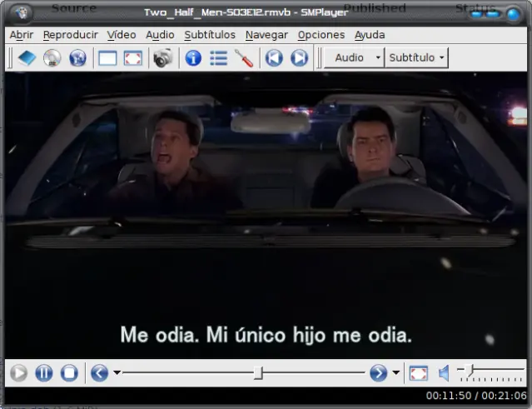The height and width of the screenshot is (409, 532).
Task: Expand the rewind options arrow
Action: click(x=117, y=373)
